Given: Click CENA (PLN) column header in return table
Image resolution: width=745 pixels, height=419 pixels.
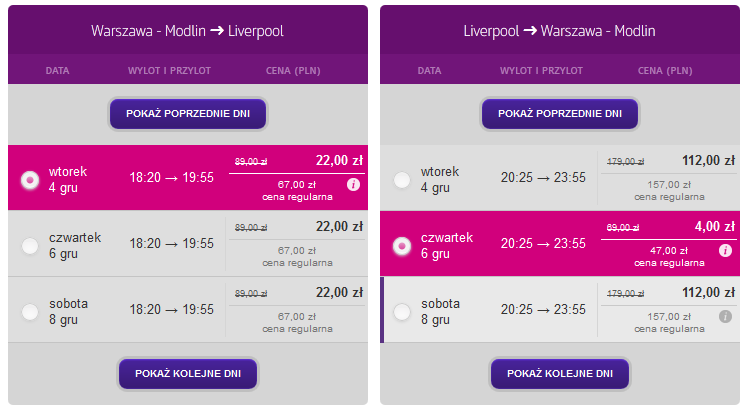Looking at the screenshot, I should (x=665, y=71).
